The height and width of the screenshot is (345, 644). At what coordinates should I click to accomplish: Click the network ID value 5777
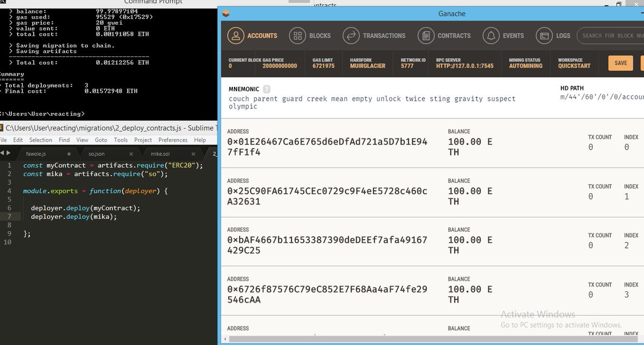pos(407,66)
